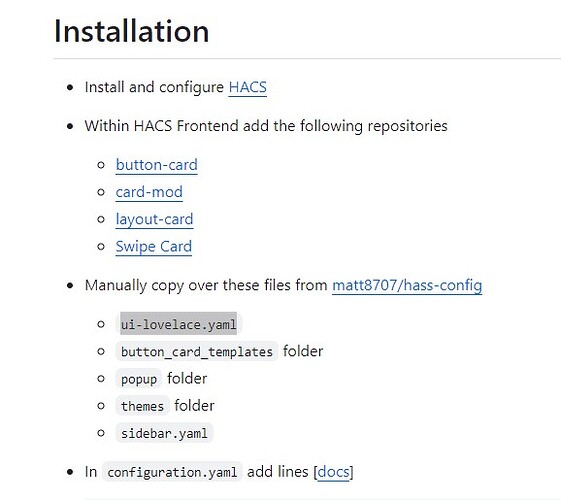The image size is (561, 500).
Task: Open the matt8707/hass-config link
Action: tap(407, 285)
